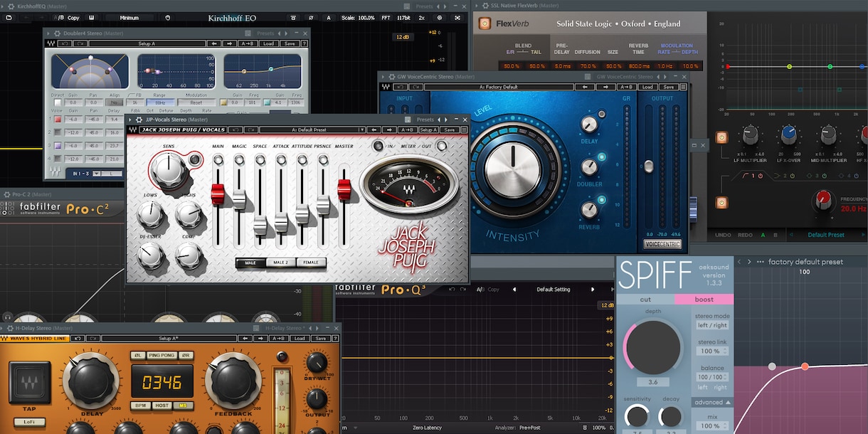The image size is (868, 434).
Task: Click the KirchhoffEQ settings gear icon
Action: [439, 18]
